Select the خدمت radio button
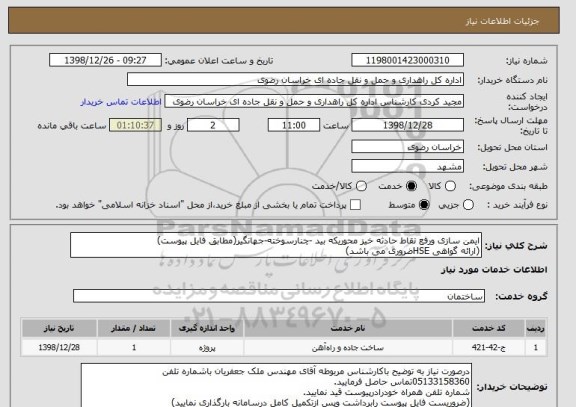The width and height of the screenshot is (576, 407). 411,186
